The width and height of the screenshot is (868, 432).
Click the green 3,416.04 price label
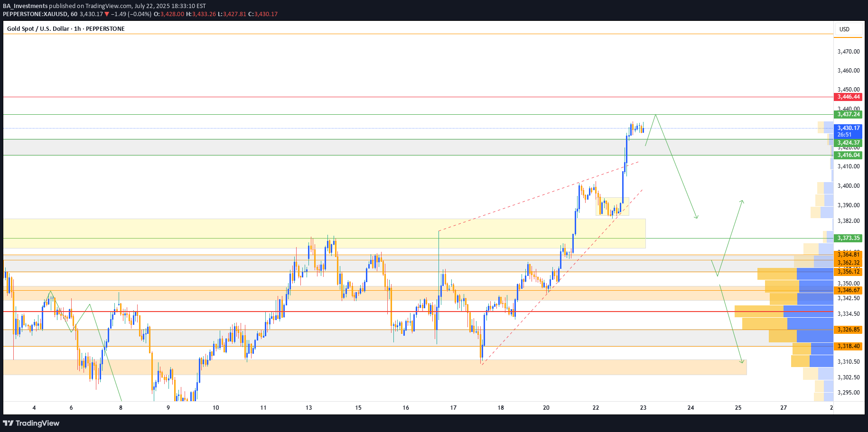[x=848, y=155]
